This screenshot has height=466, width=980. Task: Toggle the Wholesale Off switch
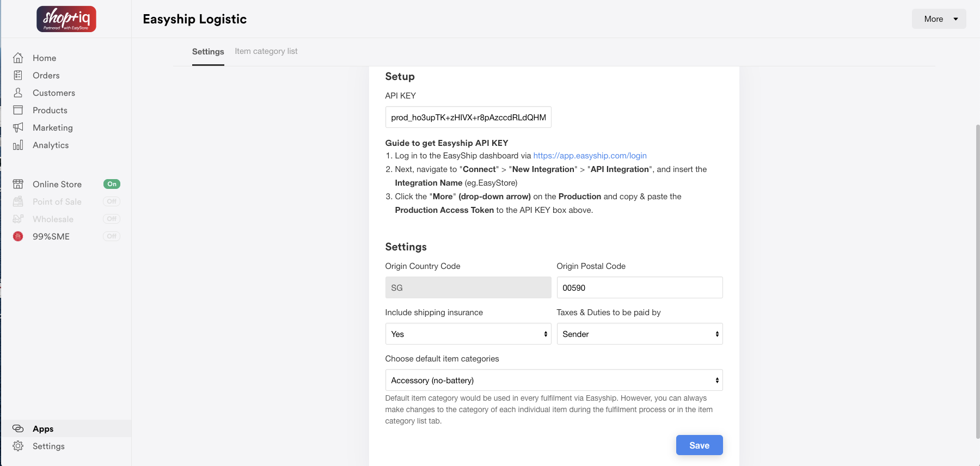[x=112, y=219]
